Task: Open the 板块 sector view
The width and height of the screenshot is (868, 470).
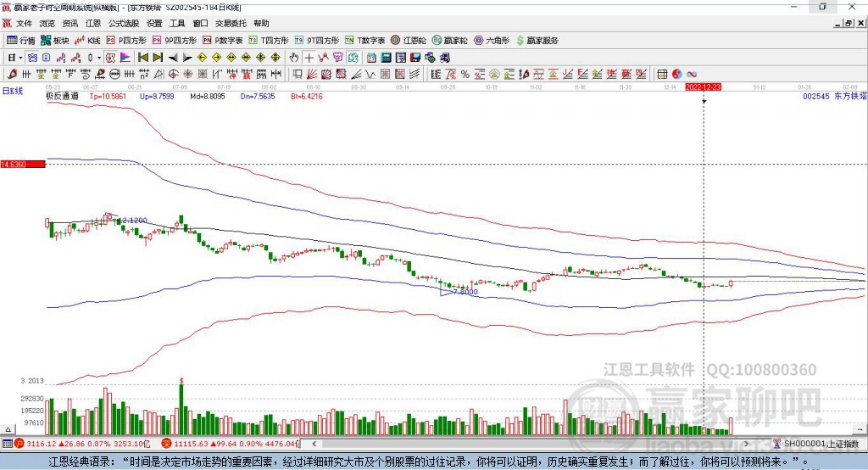Action: click(x=56, y=40)
